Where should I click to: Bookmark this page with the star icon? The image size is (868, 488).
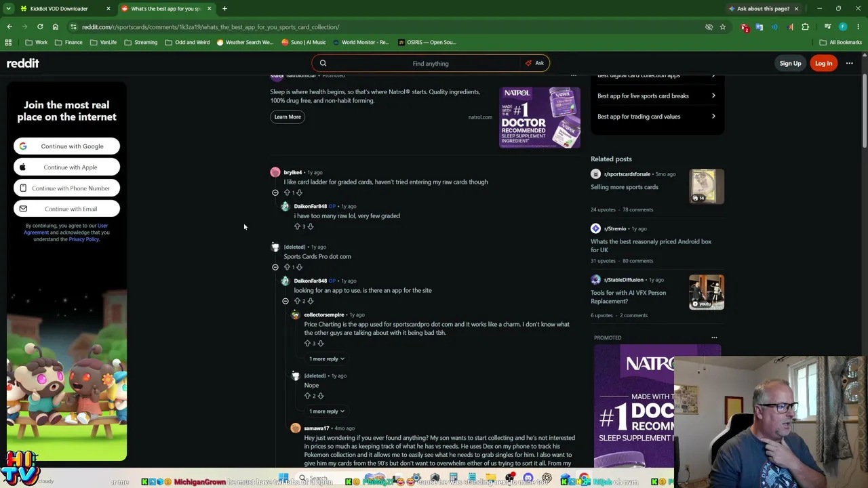tap(723, 27)
